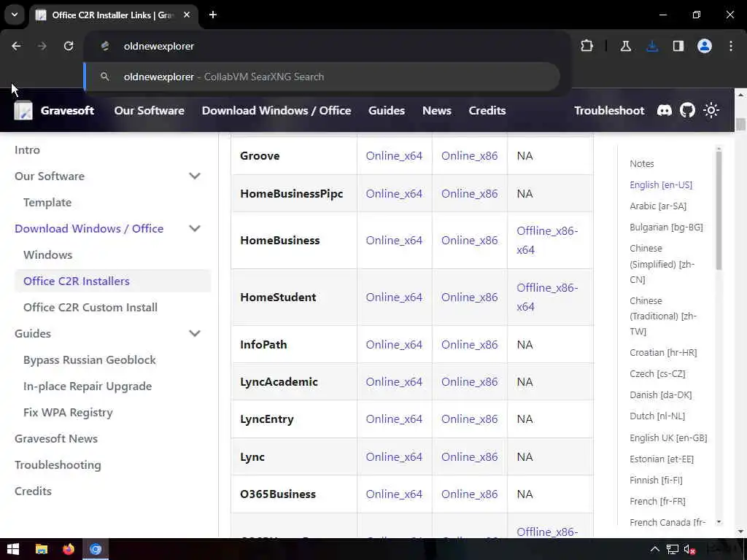This screenshot has width=747, height=560.
Task: Open Troubleshoot in top navbar
Action: click(x=609, y=111)
